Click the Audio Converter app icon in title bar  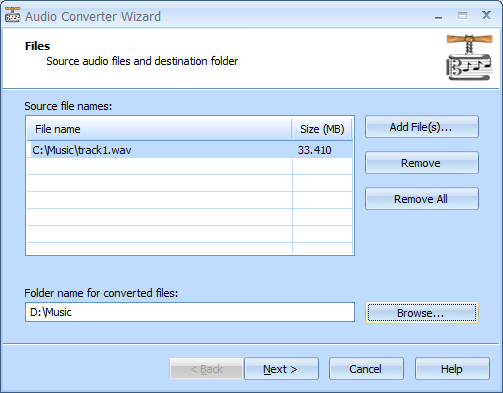pos(13,15)
